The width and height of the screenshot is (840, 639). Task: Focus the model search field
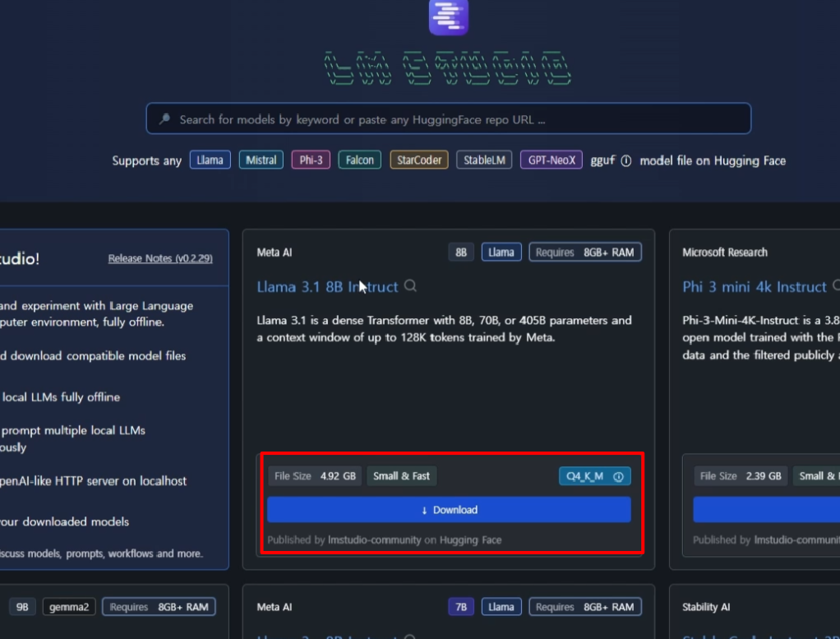point(449,118)
